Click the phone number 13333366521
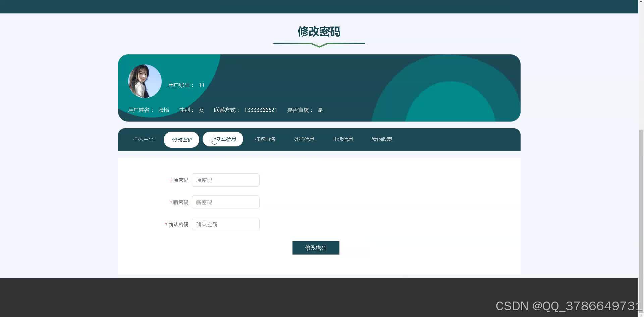644x317 pixels. coord(261,110)
